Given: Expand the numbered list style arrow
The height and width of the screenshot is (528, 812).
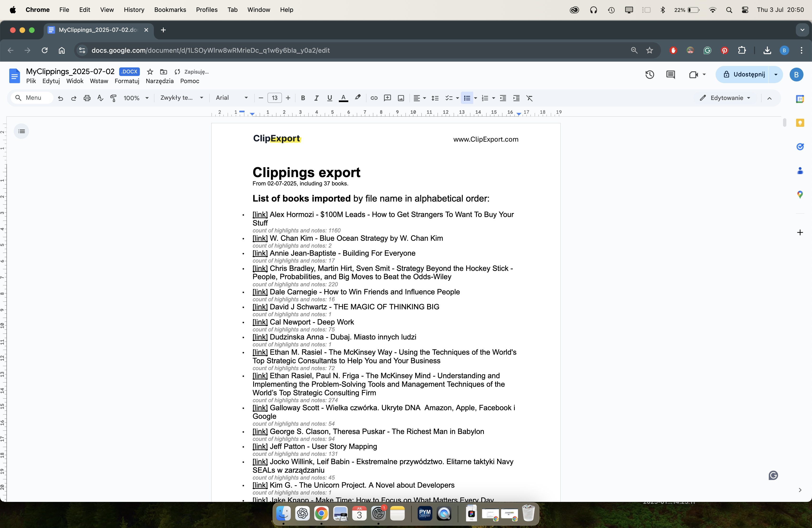Looking at the screenshot, I should [x=494, y=98].
